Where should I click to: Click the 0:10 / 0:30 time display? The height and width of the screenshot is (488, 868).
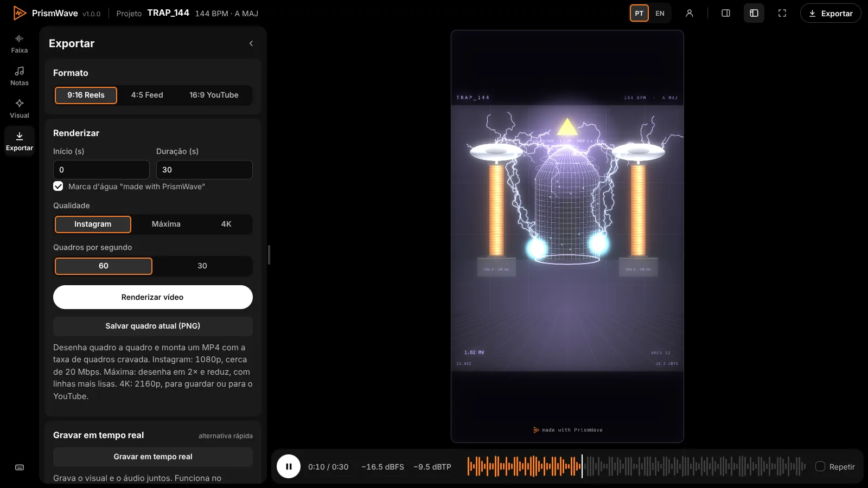[328, 467]
